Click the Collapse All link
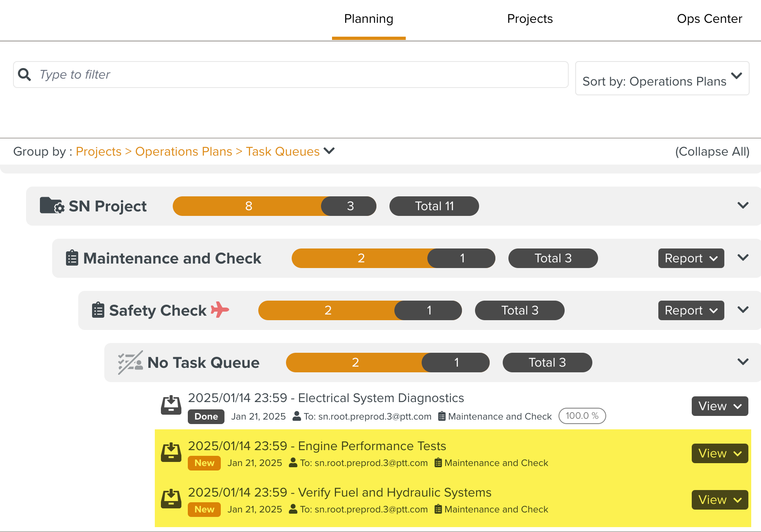 click(x=712, y=152)
